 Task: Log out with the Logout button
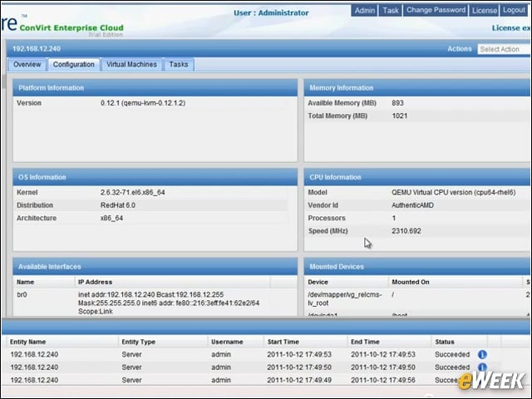(514, 10)
